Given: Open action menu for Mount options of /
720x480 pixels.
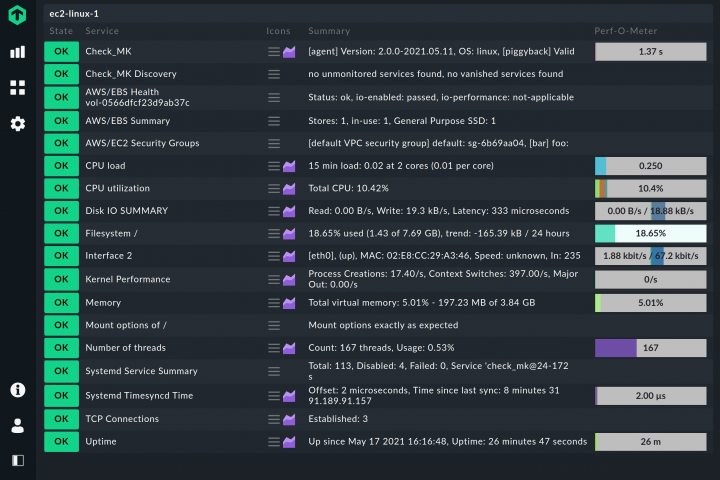Looking at the screenshot, I should click(x=274, y=325).
